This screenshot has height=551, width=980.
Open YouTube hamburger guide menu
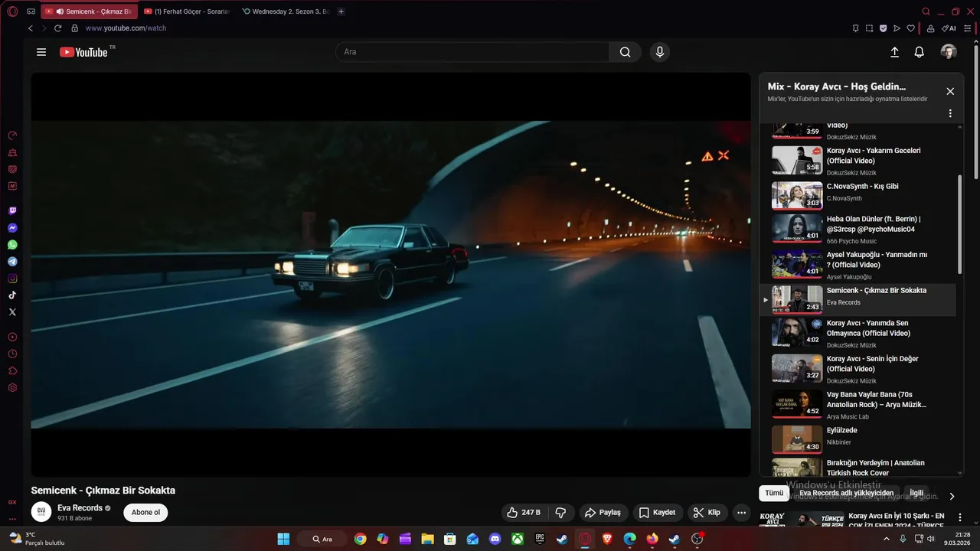pos(41,52)
